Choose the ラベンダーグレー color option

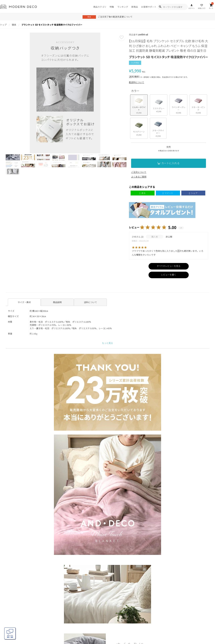tap(178, 105)
